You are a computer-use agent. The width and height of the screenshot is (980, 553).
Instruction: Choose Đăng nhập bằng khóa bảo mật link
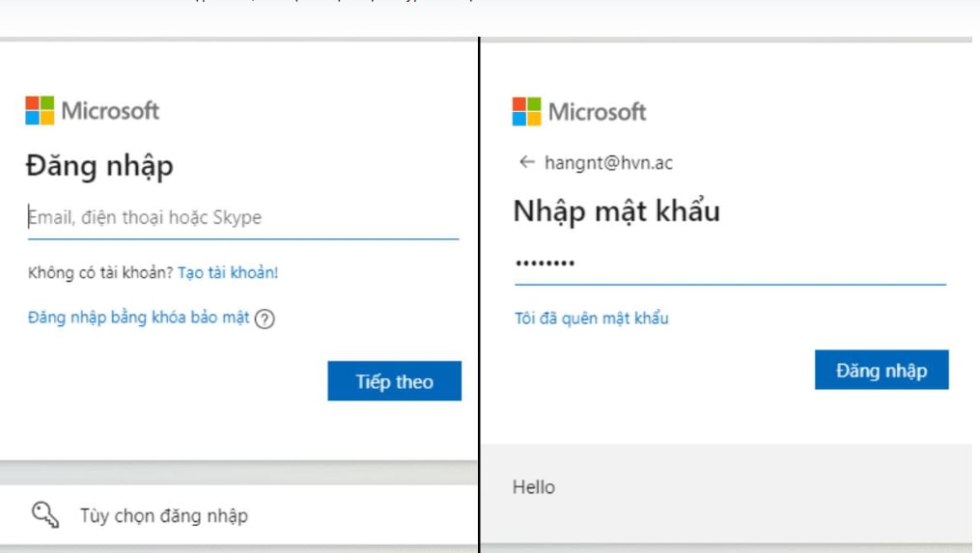[139, 318]
